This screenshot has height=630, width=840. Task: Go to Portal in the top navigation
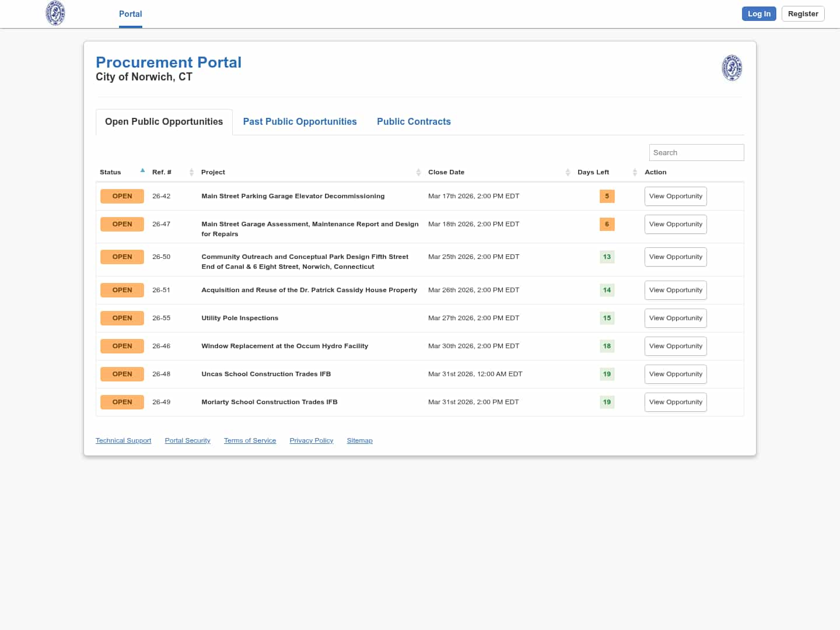[x=130, y=14]
